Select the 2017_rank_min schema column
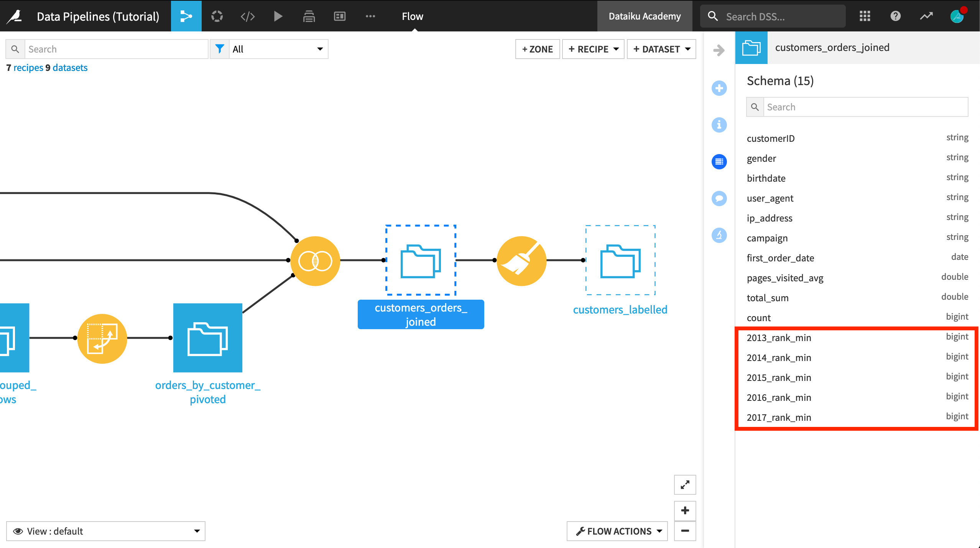 [x=858, y=417]
